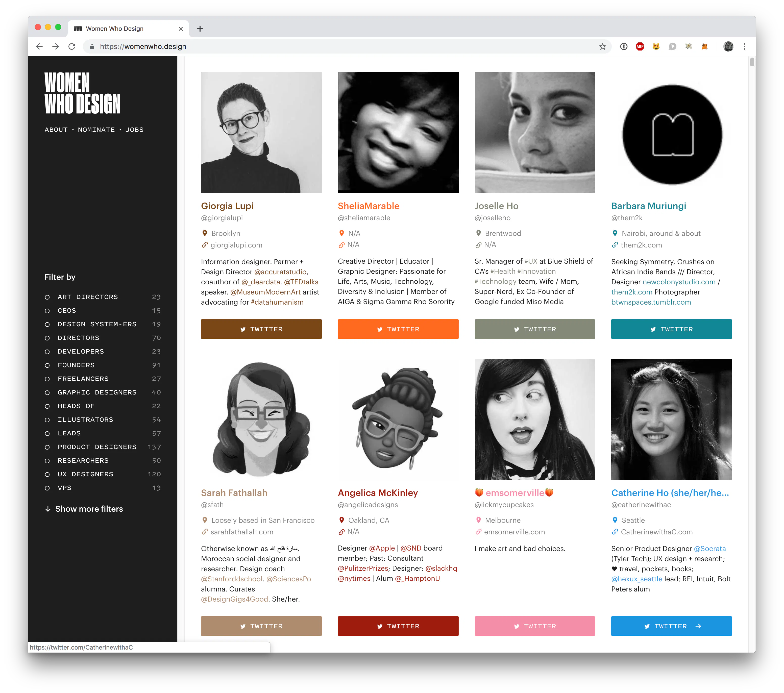
Task: Click the link icon beside them2k.com
Action: 615,245
